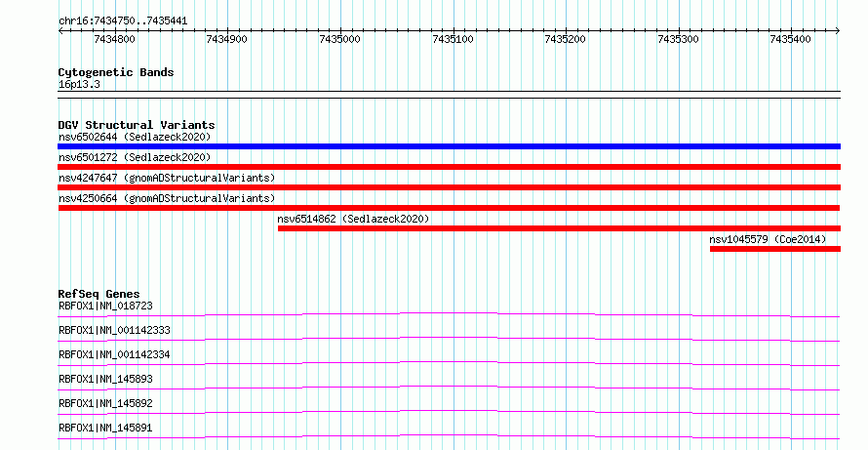This screenshot has width=868, height=450.
Task: Open nsv4250664 (gnomADStructuralVariants) label
Action: pos(167,198)
